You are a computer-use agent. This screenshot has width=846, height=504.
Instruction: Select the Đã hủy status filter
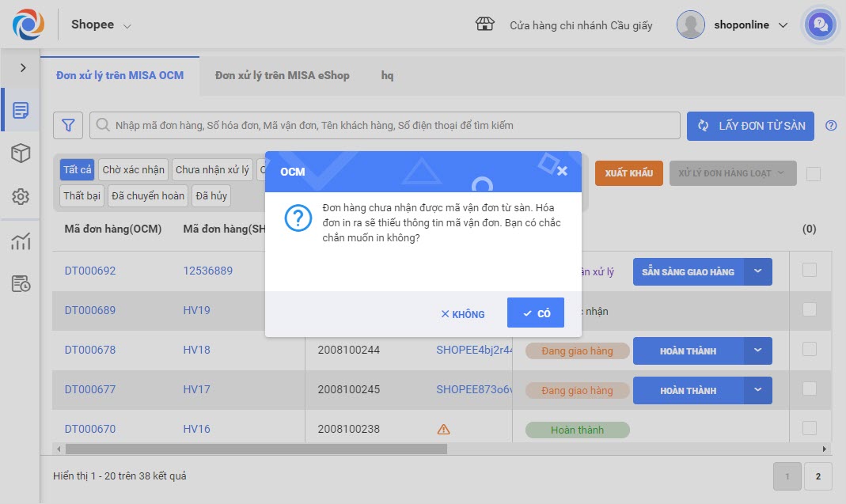[x=211, y=195]
